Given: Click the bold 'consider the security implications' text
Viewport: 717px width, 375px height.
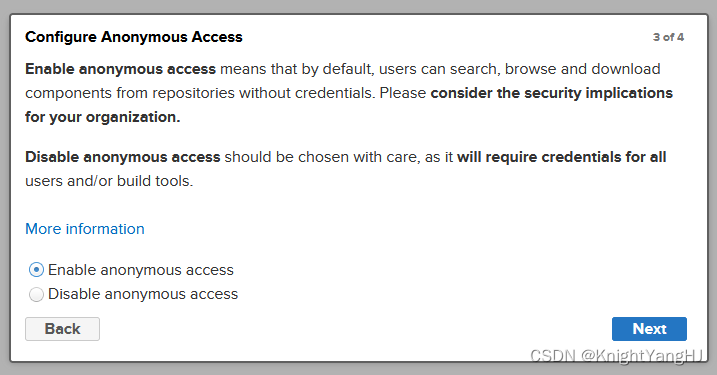Looking at the screenshot, I should coord(551,93).
